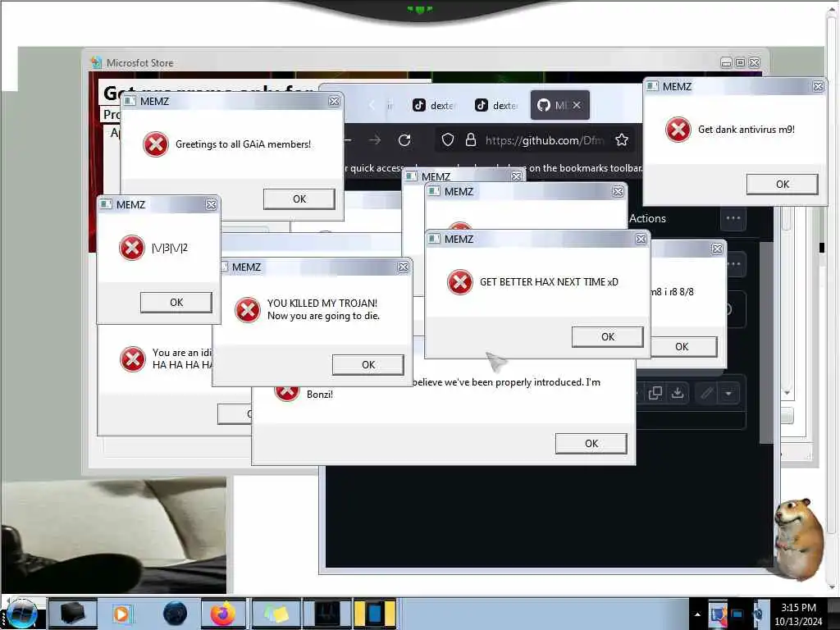Click OK on GET BETTER HAX dialog
The height and width of the screenshot is (630, 840).
(x=608, y=337)
